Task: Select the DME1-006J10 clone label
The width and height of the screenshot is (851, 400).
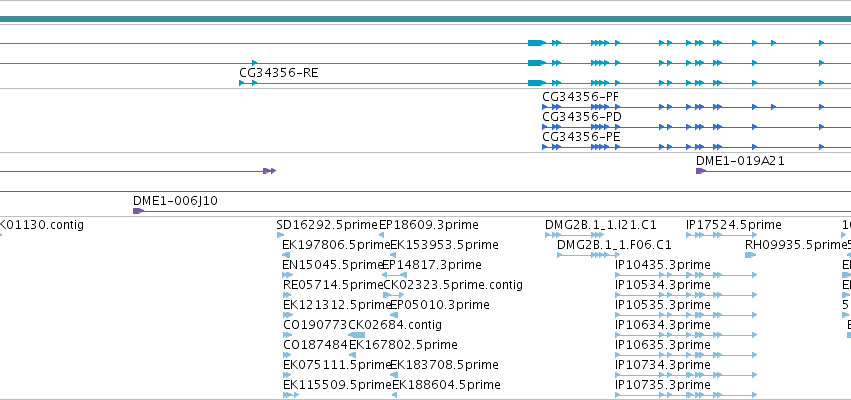Action: [x=175, y=201]
